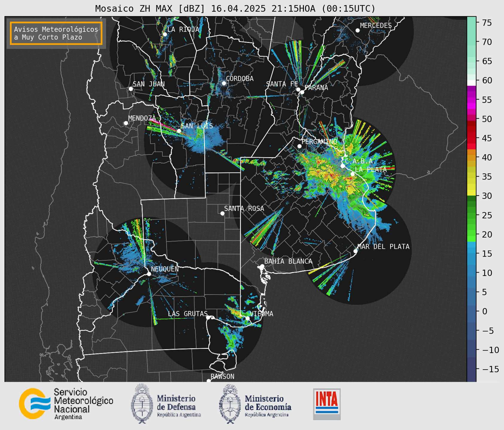The height and width of the screenshot is (430, 504).
Task: Click the Avisos Meteorológicos a Muy Corto Plazo box
Action: pos(56,33)
